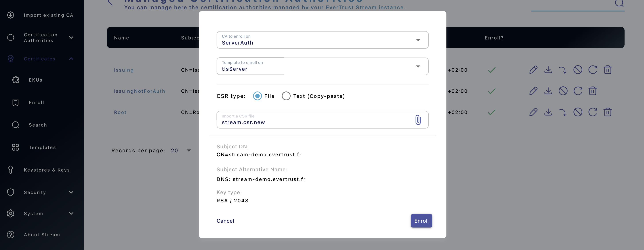Viewport: 644px width, 250px height.
Task: Edit the Issuing certificate with the pencil icon
Action: [533, 70]
